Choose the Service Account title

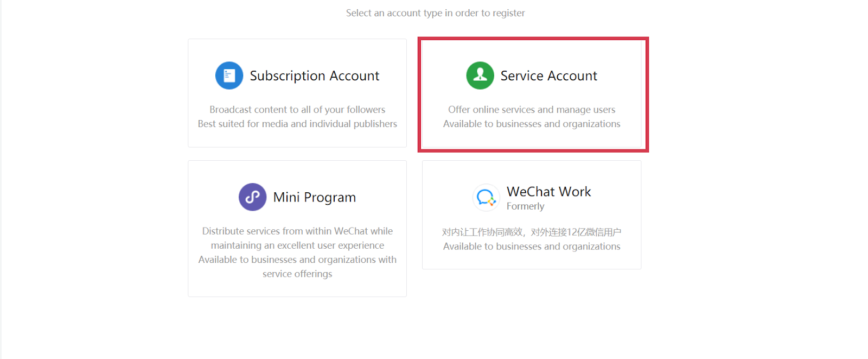[x=548, y=76]
